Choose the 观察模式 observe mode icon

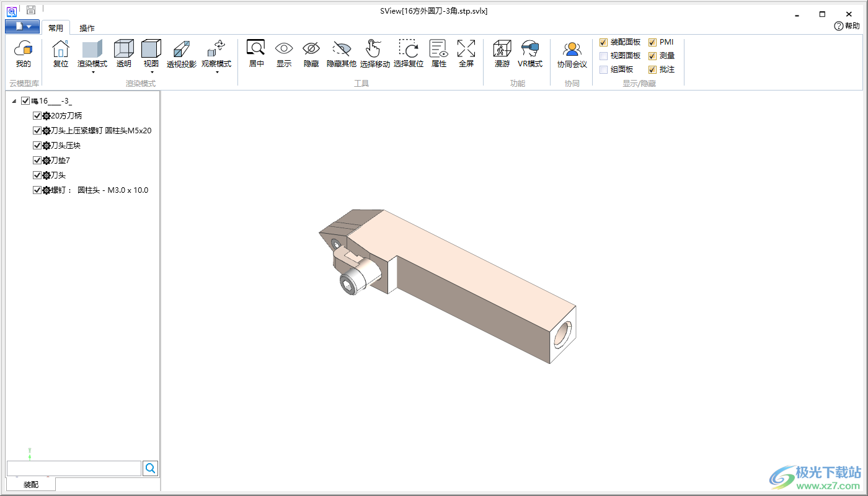pos(216,49)
